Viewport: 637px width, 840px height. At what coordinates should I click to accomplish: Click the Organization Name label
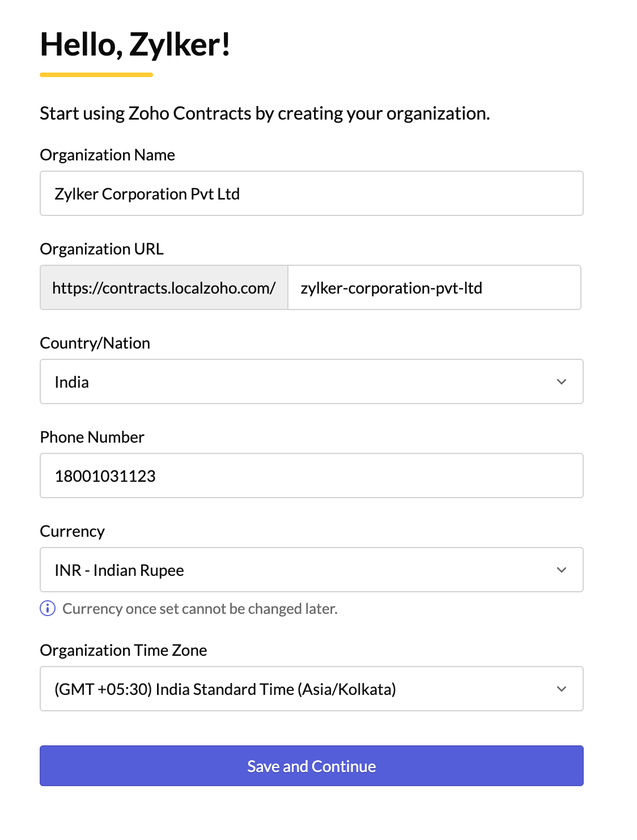coord(107,155)
